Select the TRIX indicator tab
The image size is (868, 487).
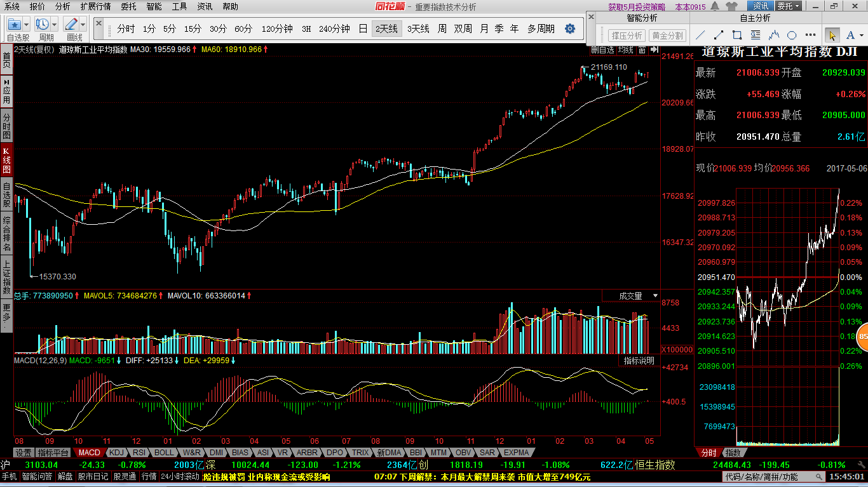[x=360, y=453]
